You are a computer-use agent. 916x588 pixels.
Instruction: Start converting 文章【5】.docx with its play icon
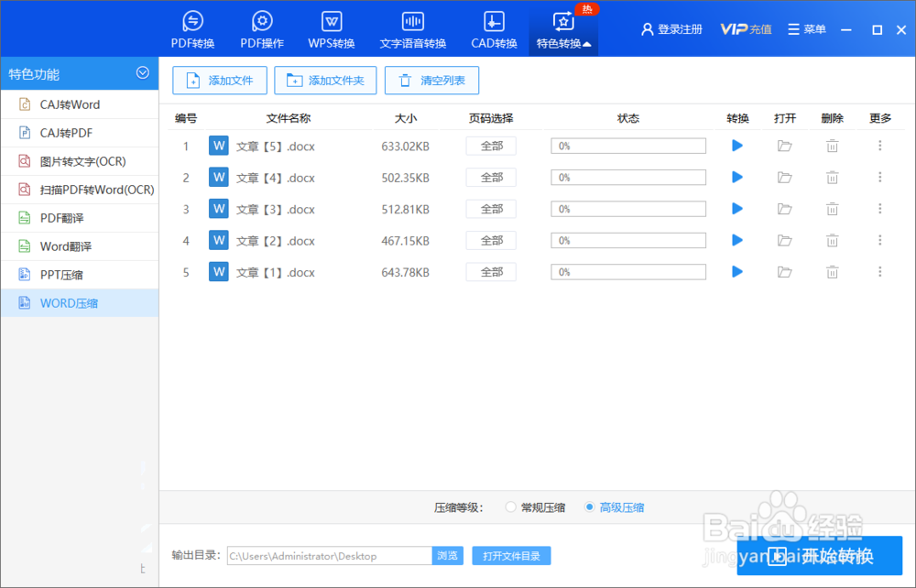point(736,145)
